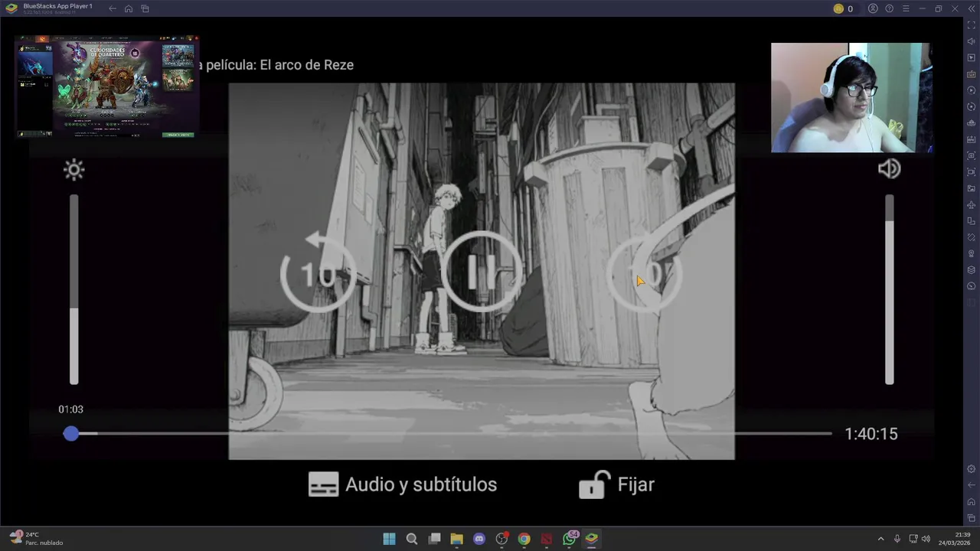Lock the screen with Fijar

(616, 484)
